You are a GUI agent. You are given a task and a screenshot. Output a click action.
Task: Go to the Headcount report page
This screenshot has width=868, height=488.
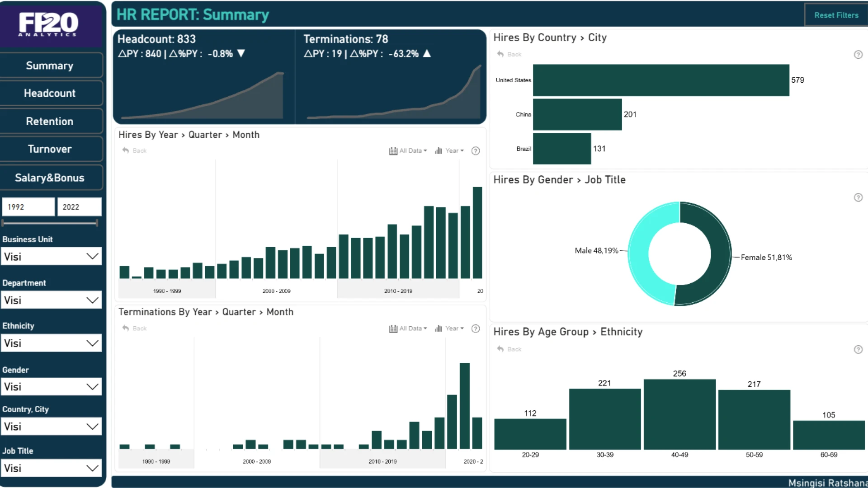[x=50, y=94]
